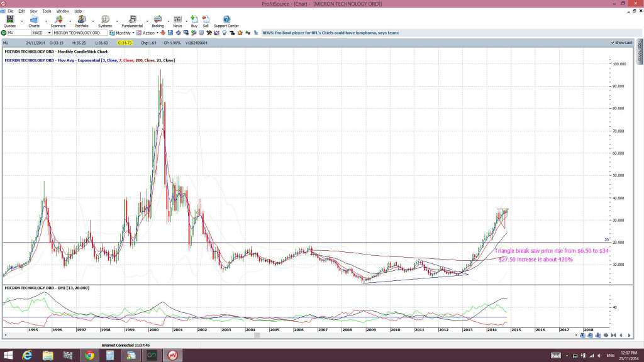Click the monitor icon in chart toolbar
644x362 pixels.
click(x=186, y=33)
